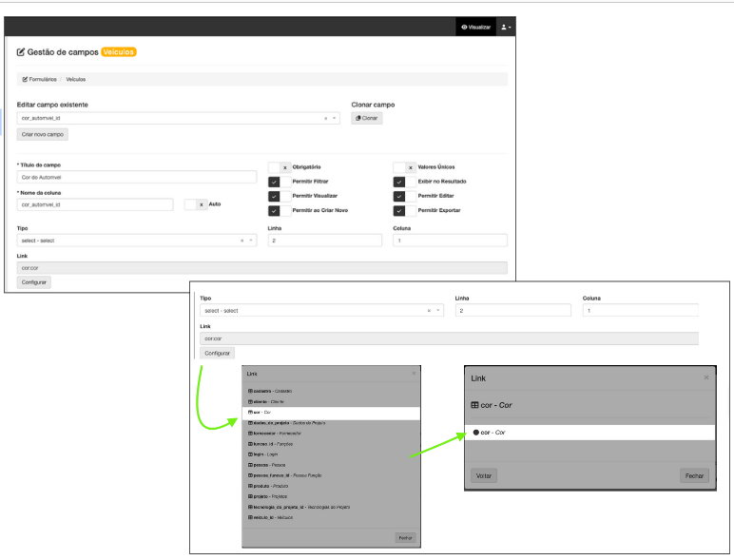
Task: Click the Veículos breadcrumb item
Action: (x=76, y=79)
